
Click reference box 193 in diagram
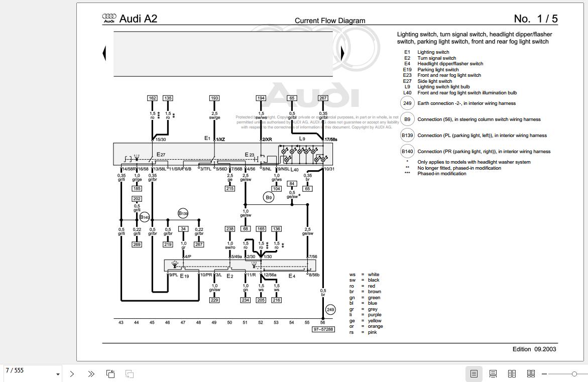214,98
